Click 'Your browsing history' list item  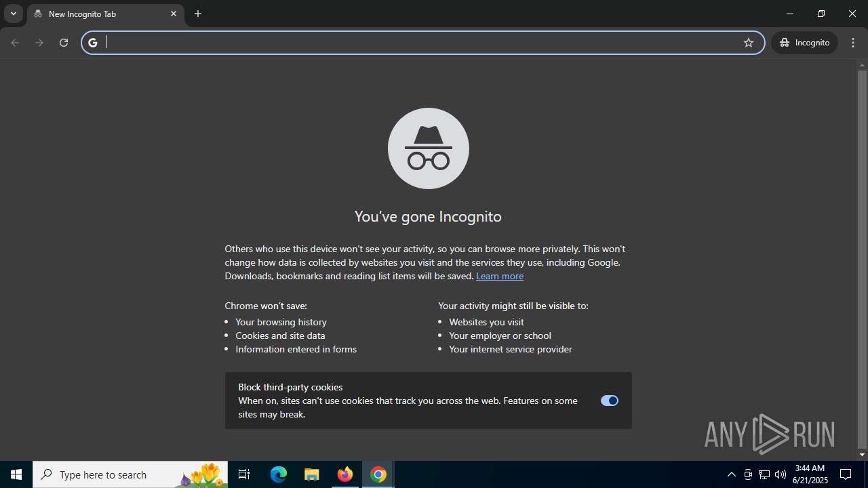tap(281, 322)
